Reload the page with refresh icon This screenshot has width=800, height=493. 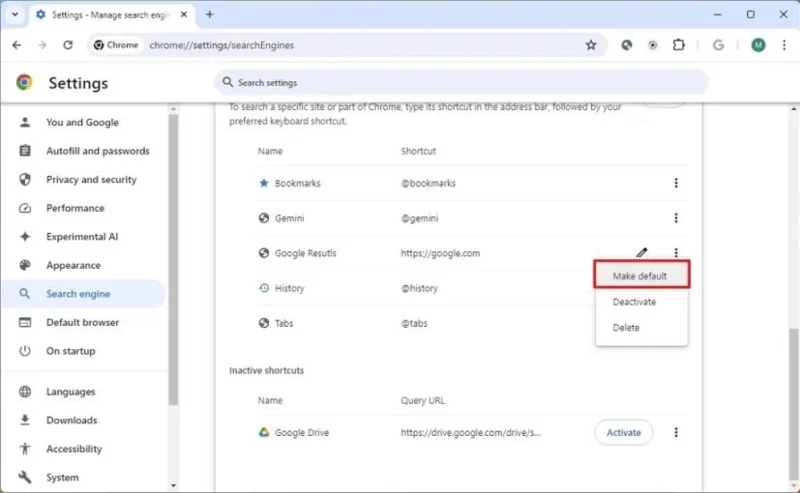tap(68, 45)
